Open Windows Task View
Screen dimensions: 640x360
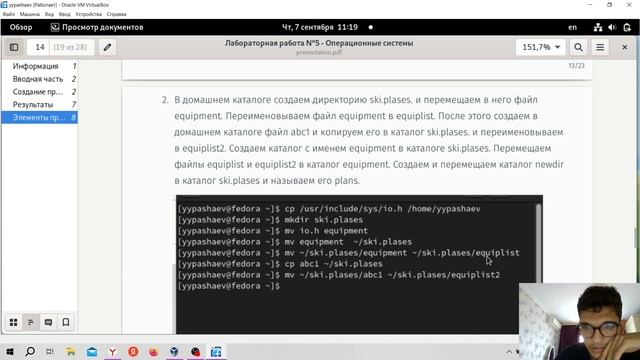point(50,351)
